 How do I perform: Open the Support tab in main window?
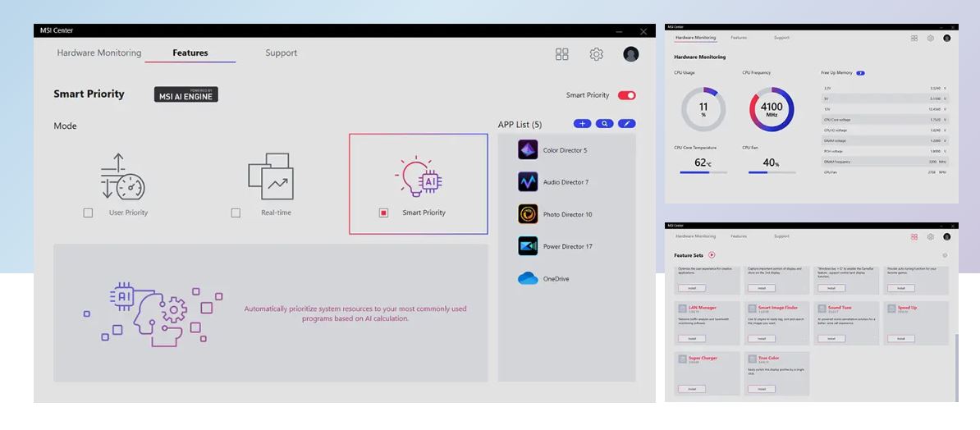(281, 53)
